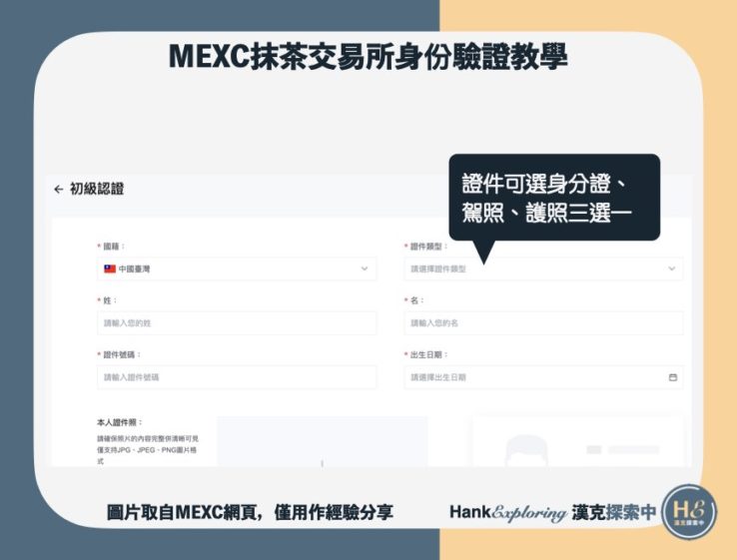Viewport: 737px width, 560px height.
Task: Click the back arrow beside 初級認證
Action: pyautogui.click(x=58, y=190)
